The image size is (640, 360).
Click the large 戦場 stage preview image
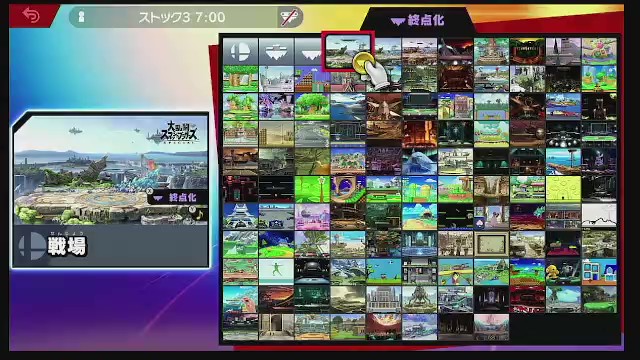[x=111, y=170]
